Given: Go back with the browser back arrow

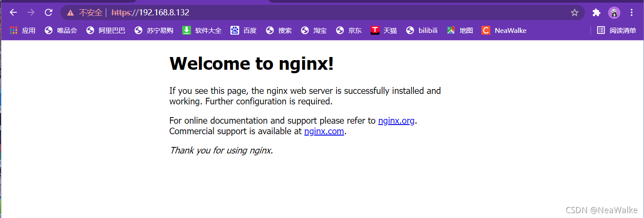Looking at the screenshot, I should click(13, 13).
